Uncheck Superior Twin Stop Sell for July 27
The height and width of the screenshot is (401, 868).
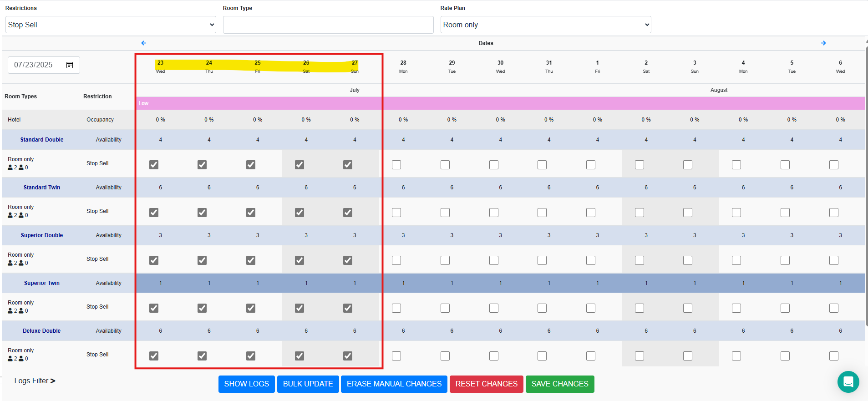point(348,308)
